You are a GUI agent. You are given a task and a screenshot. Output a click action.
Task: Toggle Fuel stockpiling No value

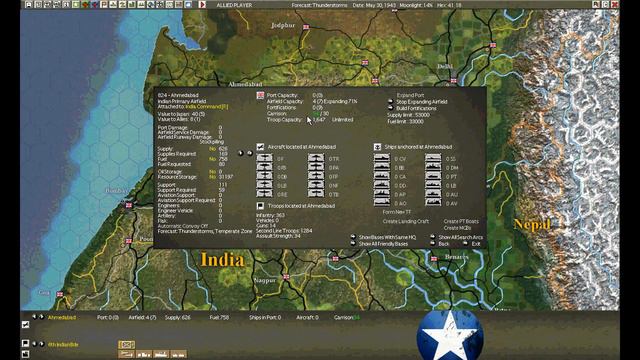(212, 159)
